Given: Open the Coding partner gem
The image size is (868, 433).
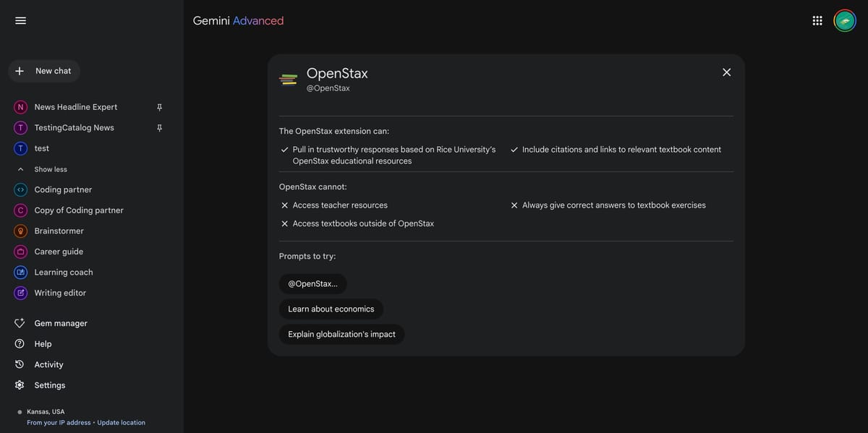Looking at the screenshot, I should [x=63, y=189].
